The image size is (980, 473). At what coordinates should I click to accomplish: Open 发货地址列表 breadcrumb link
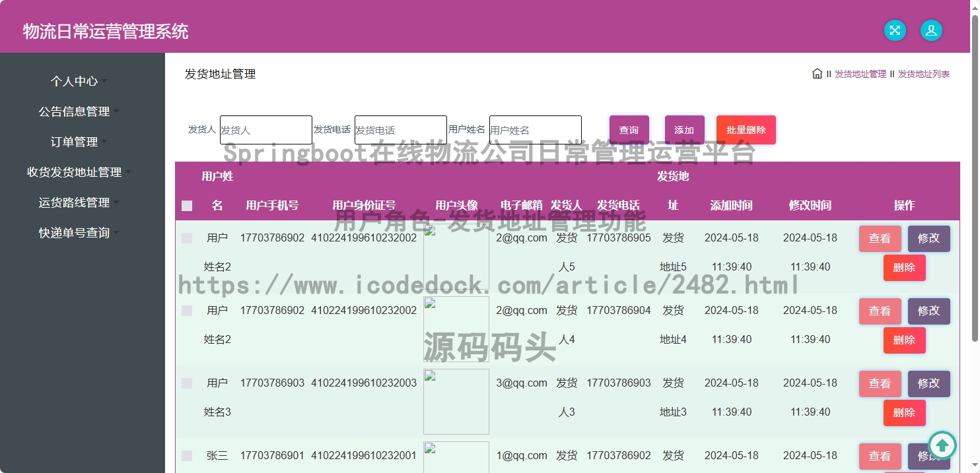coord(924,75)
